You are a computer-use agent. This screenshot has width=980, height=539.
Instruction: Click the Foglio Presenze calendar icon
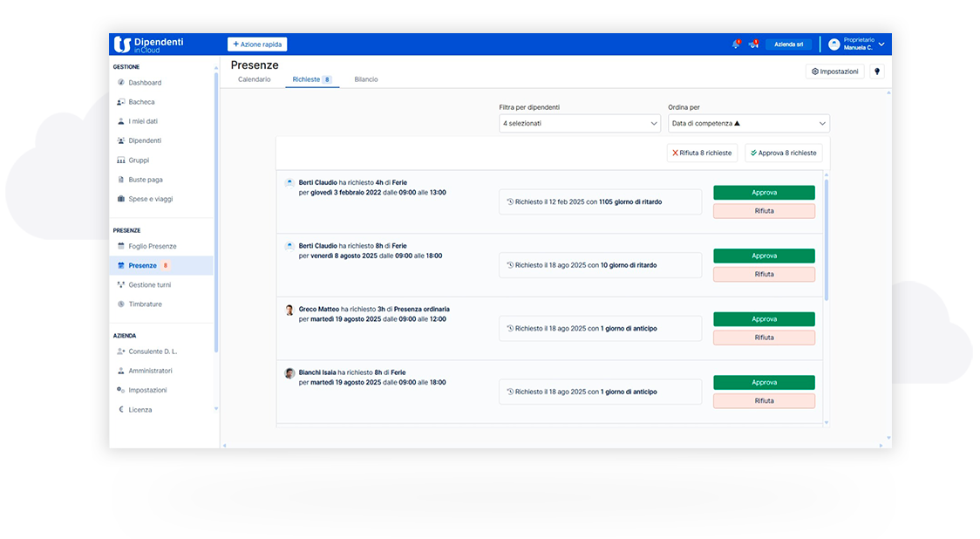(120, 246)
